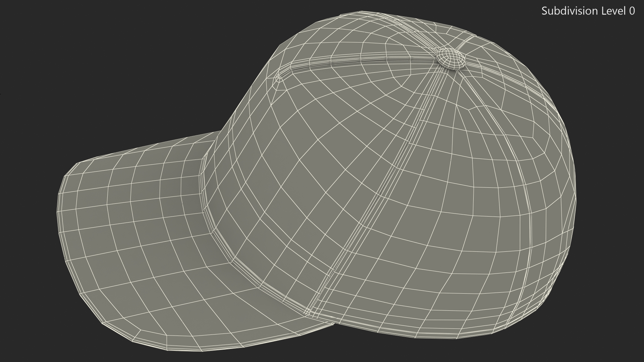Click the button on top of the cap
This screenshot has width=644, height=362.
451,58
